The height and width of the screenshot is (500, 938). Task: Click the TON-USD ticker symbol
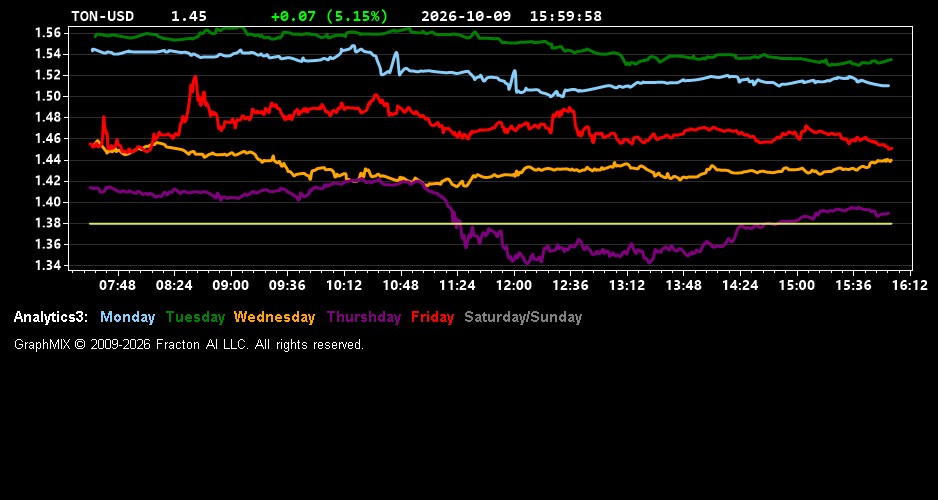click(102, 16)
